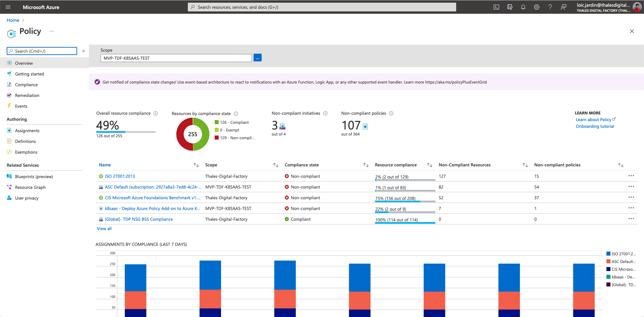Open the Policy blade ellipsis menu

click(x=52, y=31)
